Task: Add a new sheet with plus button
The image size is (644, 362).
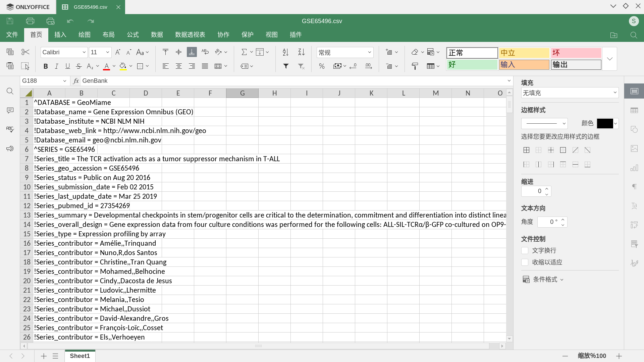Action: (44, 356)
